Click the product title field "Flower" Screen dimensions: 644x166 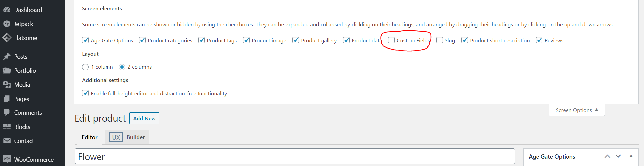pyautogui.click(x=294, y=156)
